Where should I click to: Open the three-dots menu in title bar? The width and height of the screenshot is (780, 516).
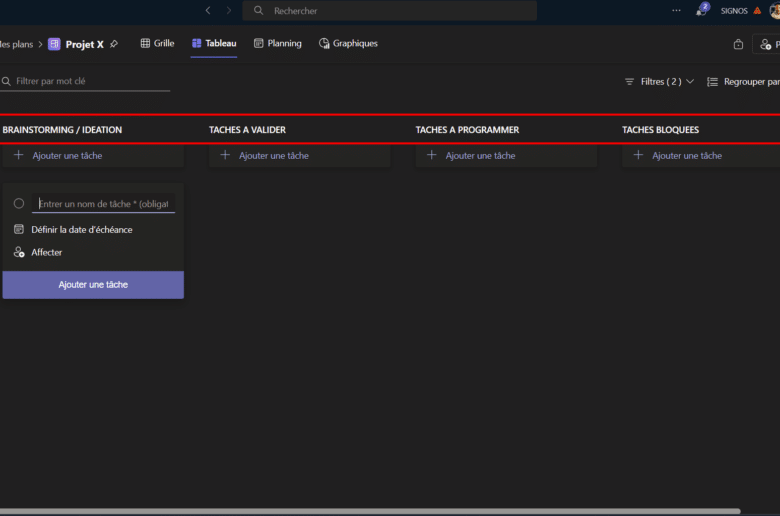pyautogui.click(x=676, y=10)
